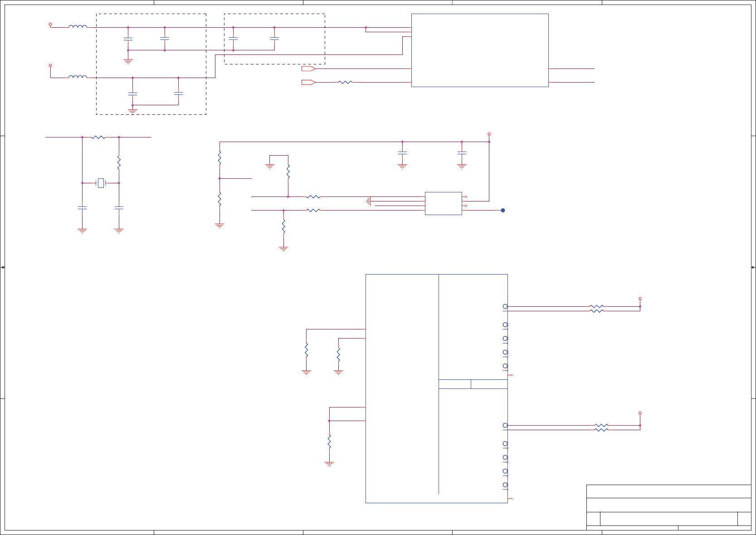Click the power circle above the long power rail
The width and height of the screenshot is (756, 535).
click(489, 134)
